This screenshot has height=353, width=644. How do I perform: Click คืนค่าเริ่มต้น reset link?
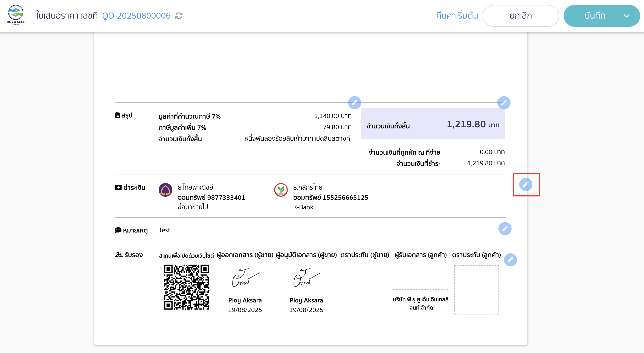coord(457,16)
